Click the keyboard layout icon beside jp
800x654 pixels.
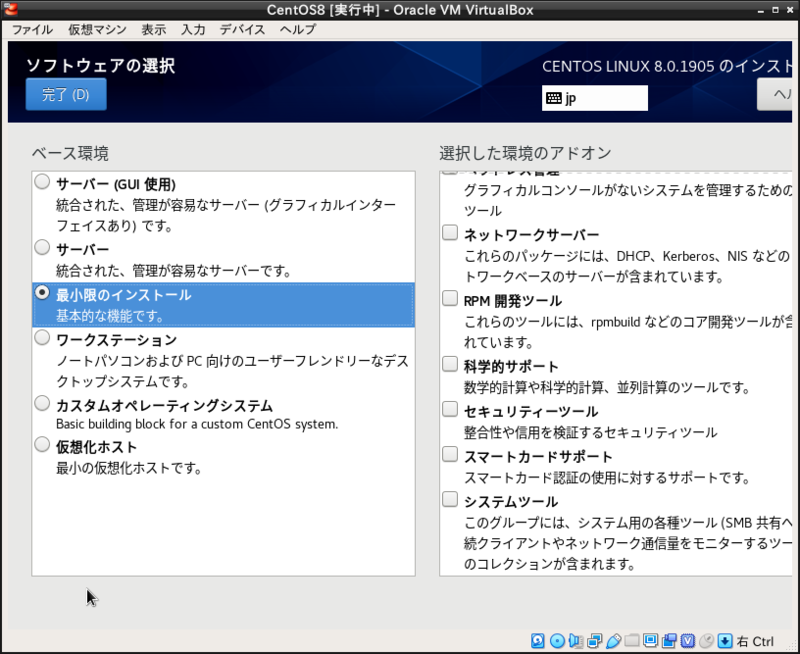[554, 98]
